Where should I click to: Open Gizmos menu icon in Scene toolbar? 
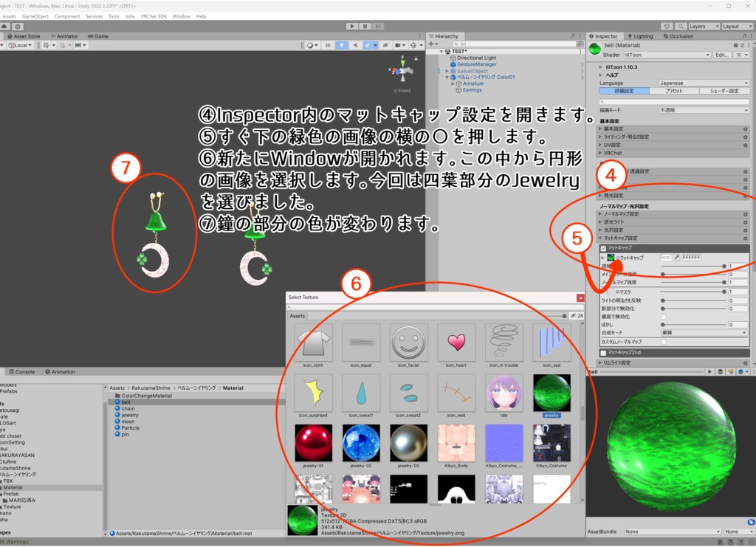(x=415, y=45)
